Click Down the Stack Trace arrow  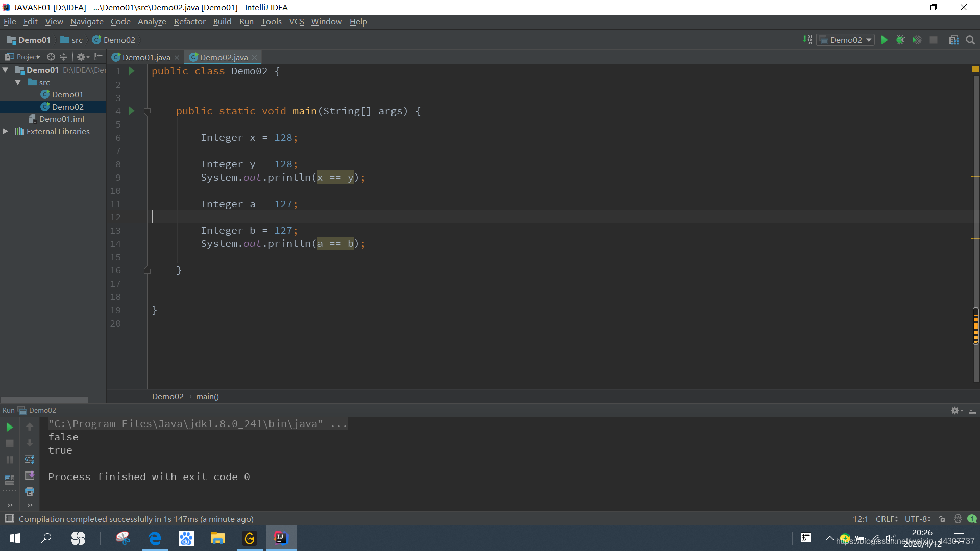click(30, 443)
